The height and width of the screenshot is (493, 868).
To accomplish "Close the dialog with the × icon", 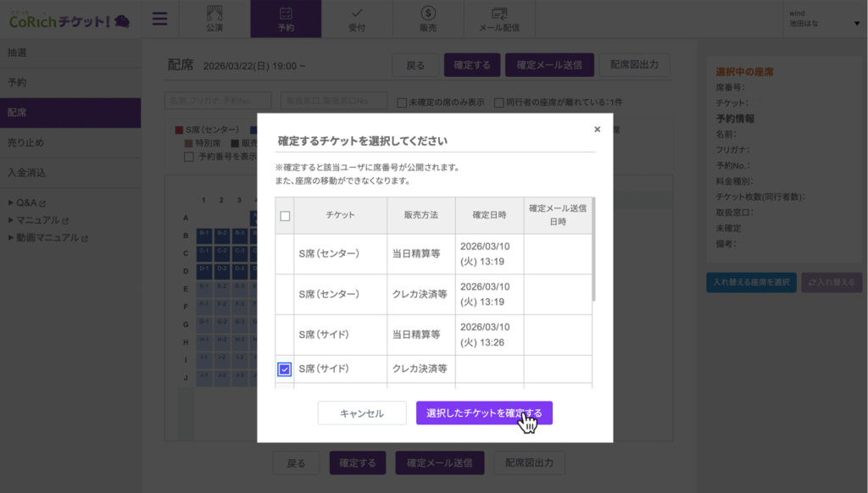I will [x=597, y=130].
